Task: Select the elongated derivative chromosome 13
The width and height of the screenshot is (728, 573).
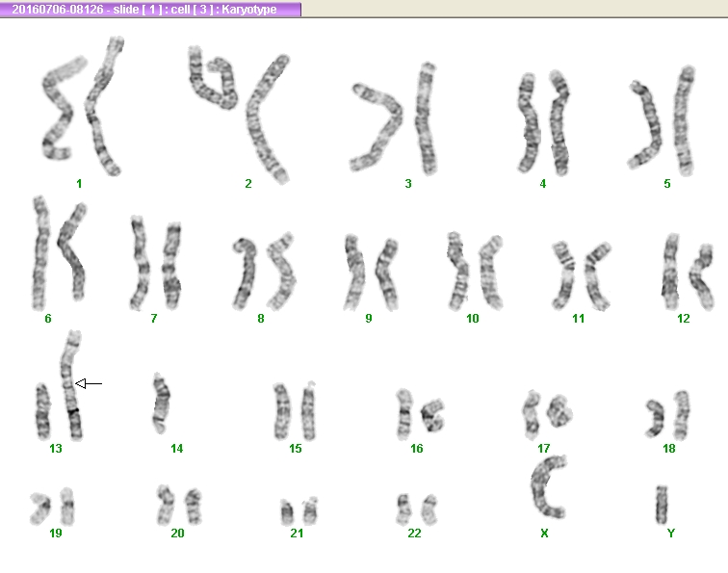Action: pyautogui.click(x=71, y=385)
